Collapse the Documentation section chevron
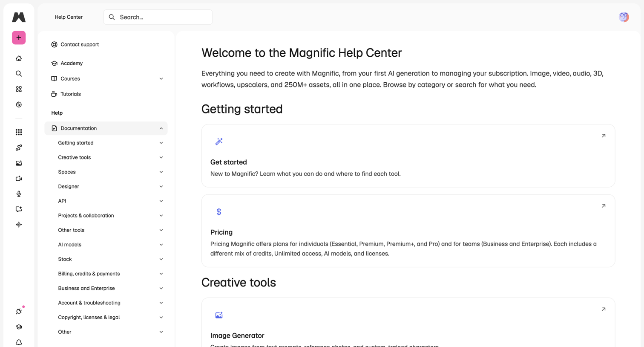 (x=161, y=128)
